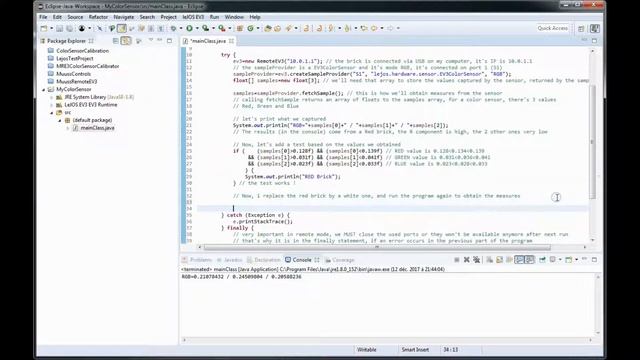
Task: Click the Forward navigation arrow icon
Action: 391,28
